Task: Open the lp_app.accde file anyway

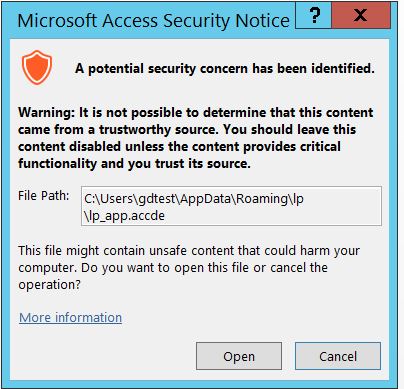Action: [x=239, y=356]
